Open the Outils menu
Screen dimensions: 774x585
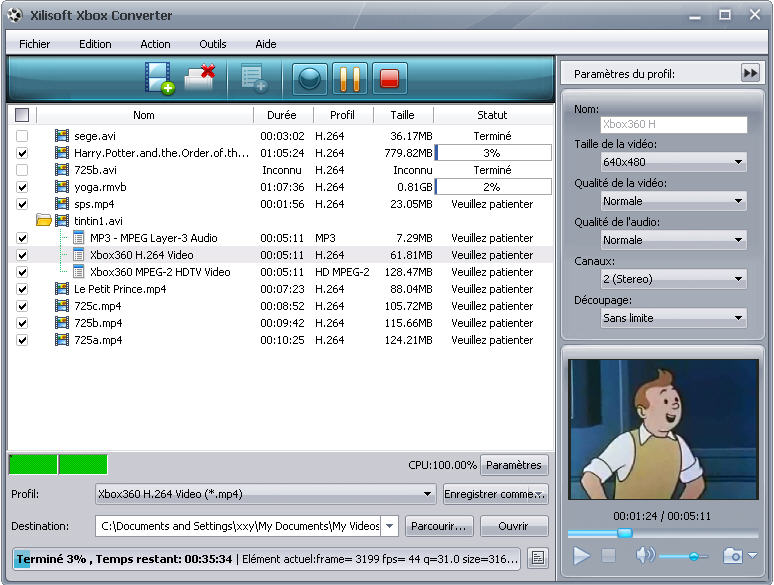coord(213,44)
